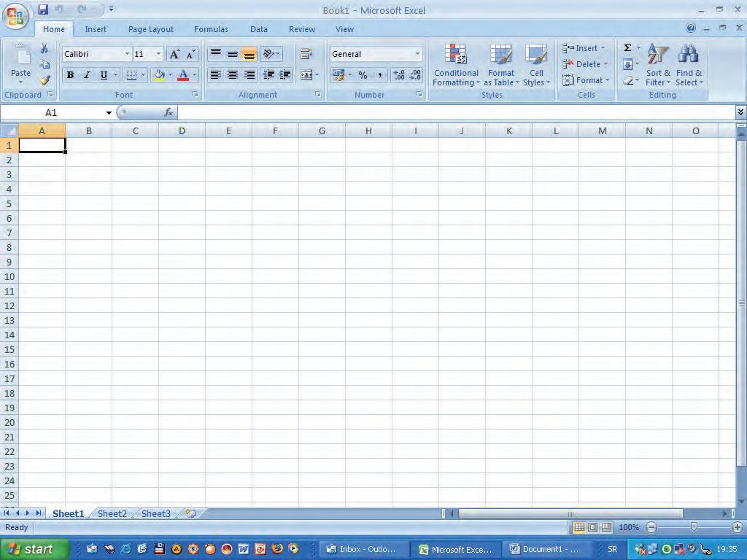Image resolution: width=747 pixels, height=560 pixels.
Task: Click the Wrap Text icon
Action: pyautogui.click(x=306, y=54)
